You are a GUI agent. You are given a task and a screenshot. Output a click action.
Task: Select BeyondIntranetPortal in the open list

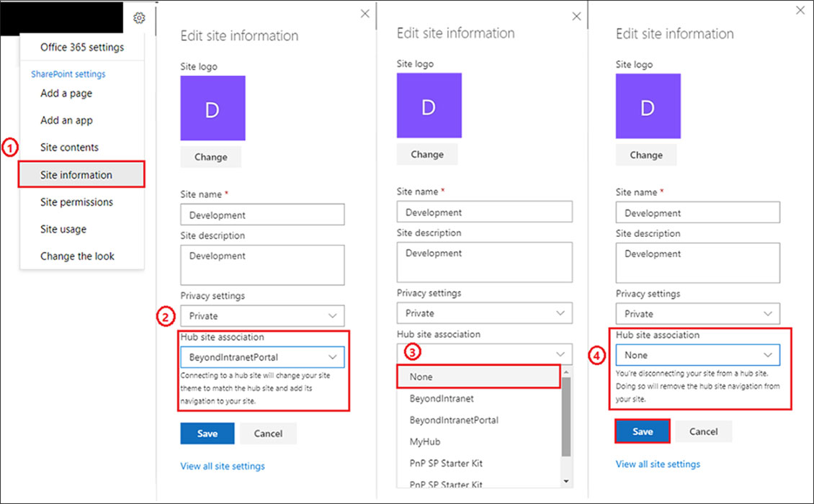tap(454, 420)
